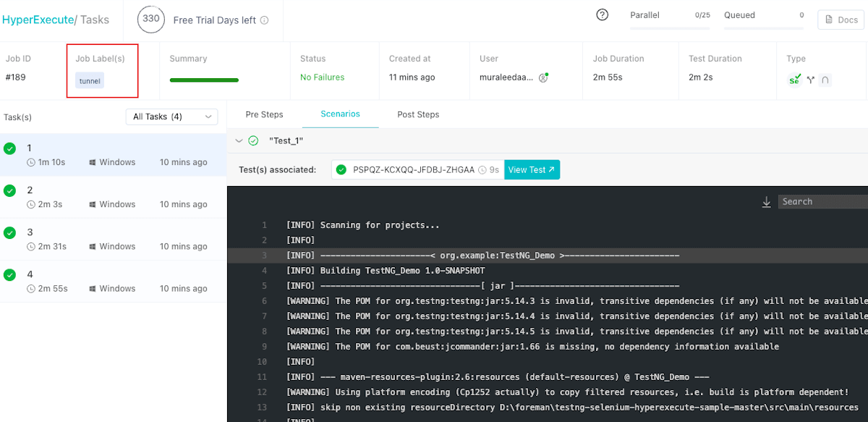The height and width of the screenshot is (422, 868).
Task: Click the Selenium type icon
Action: click(x=795, y=80)
